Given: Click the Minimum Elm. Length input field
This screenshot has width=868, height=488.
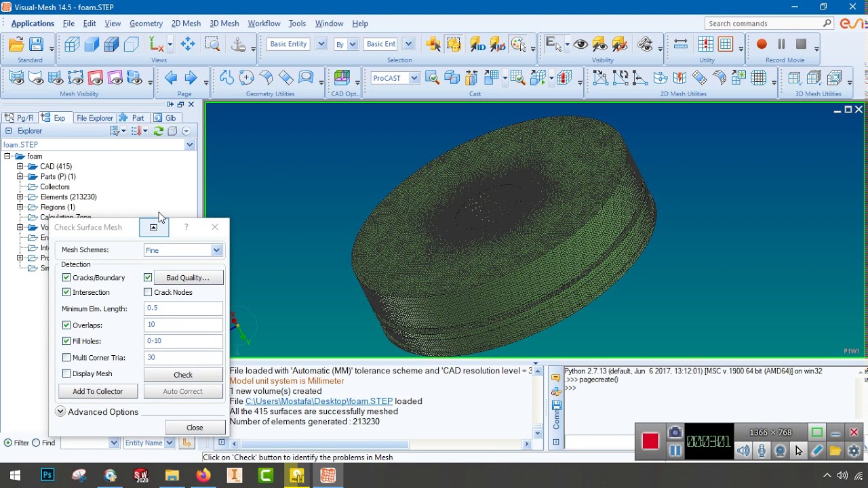Looking at the screenshot, I should pyautogui.click(x=183, y=308).
